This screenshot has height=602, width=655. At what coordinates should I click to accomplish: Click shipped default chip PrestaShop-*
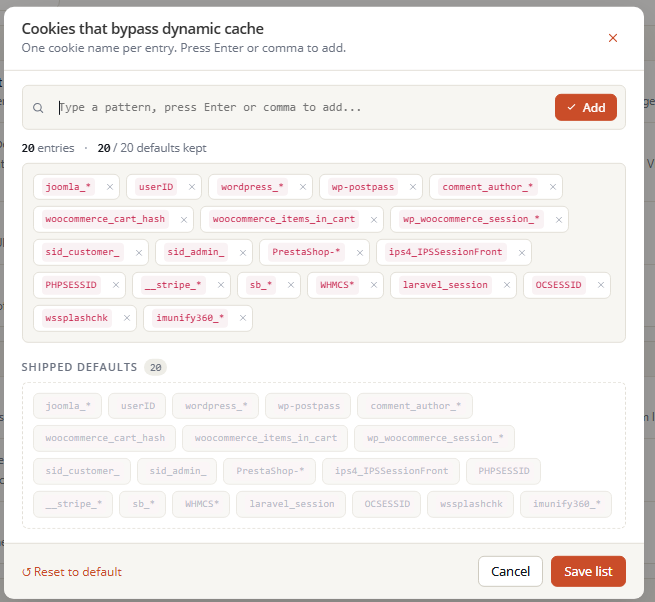point(270,471)
